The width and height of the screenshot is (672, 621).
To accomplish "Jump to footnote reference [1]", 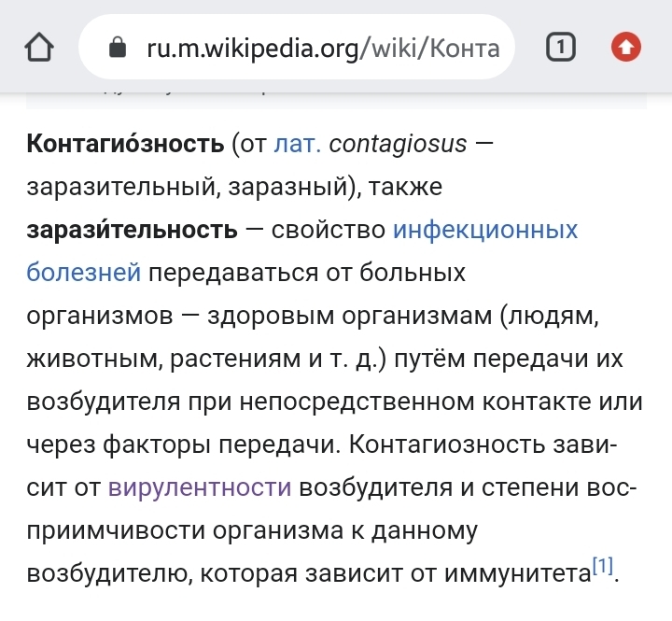I will click(x=603, y=565).
